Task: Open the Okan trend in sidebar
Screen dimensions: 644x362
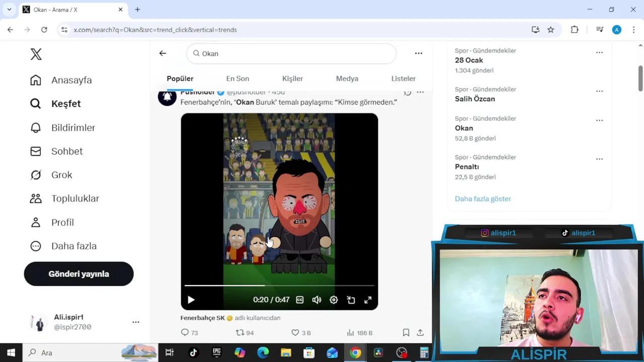Action: coord(464,128)
